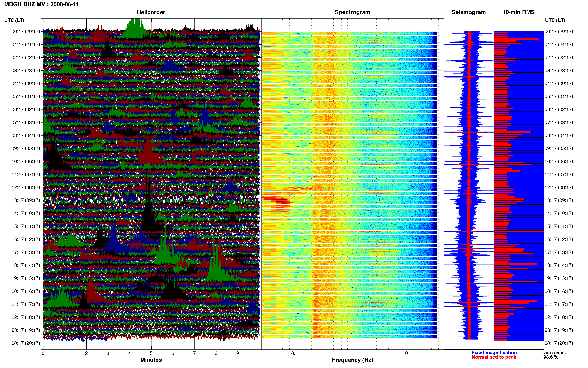Click the plot title "MBGH BHZ MV : 2000-06-11"

[42, 4]
